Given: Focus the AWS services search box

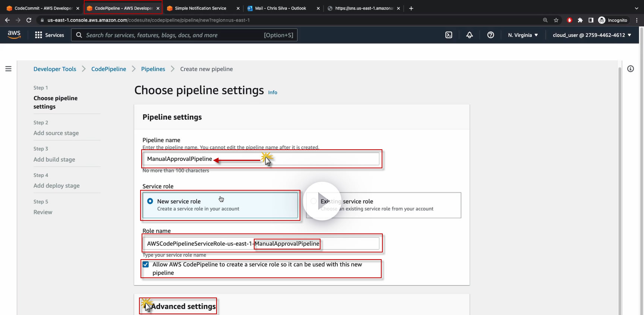Looking at the screenshot, I should point(184,35).
